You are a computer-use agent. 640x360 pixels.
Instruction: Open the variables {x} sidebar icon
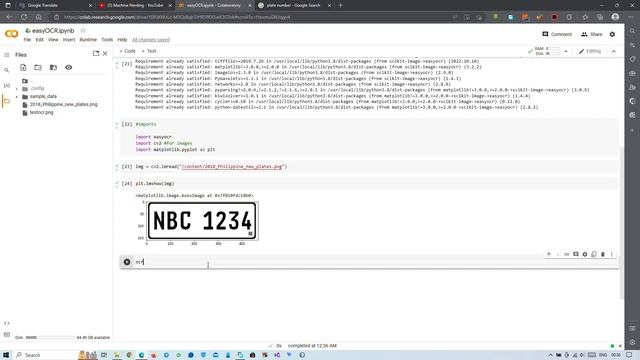click(7, 85)
